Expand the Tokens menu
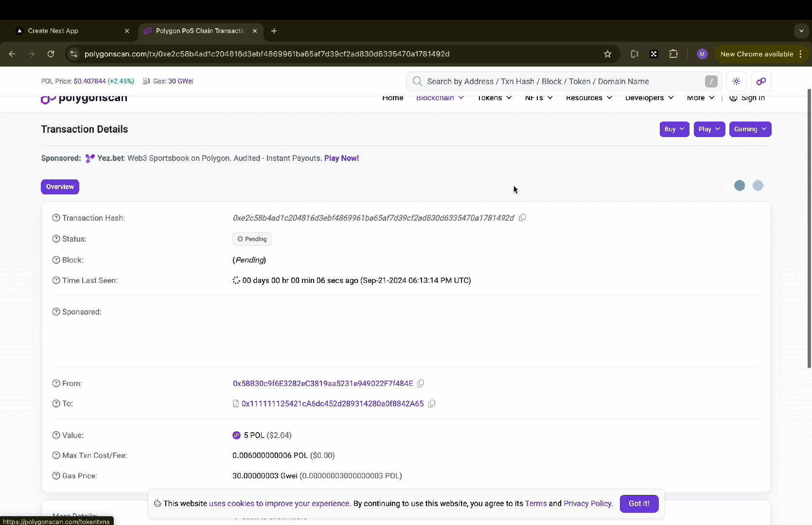812x525 pixels. click(x=494, y=98)
